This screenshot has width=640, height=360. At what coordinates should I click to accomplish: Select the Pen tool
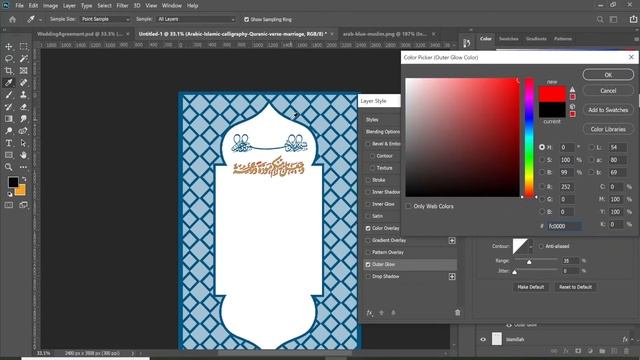(x=24, y=131)
